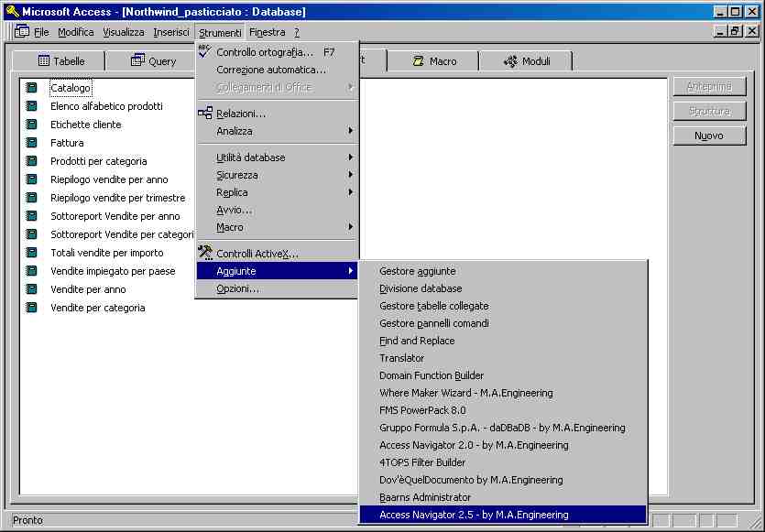Click the spell check icon beside Controllo ortografia
Screen dimensions: 765x532
point(204,51)
